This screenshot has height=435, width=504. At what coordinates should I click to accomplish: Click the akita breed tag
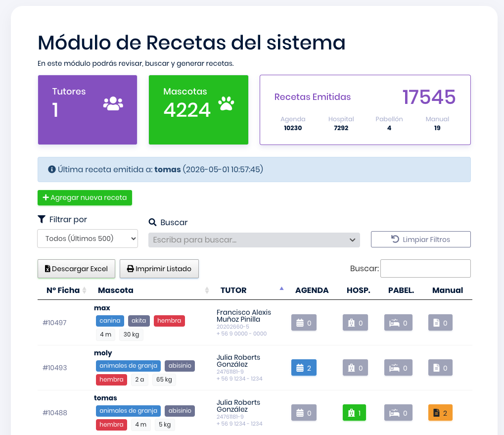(139, 321)
